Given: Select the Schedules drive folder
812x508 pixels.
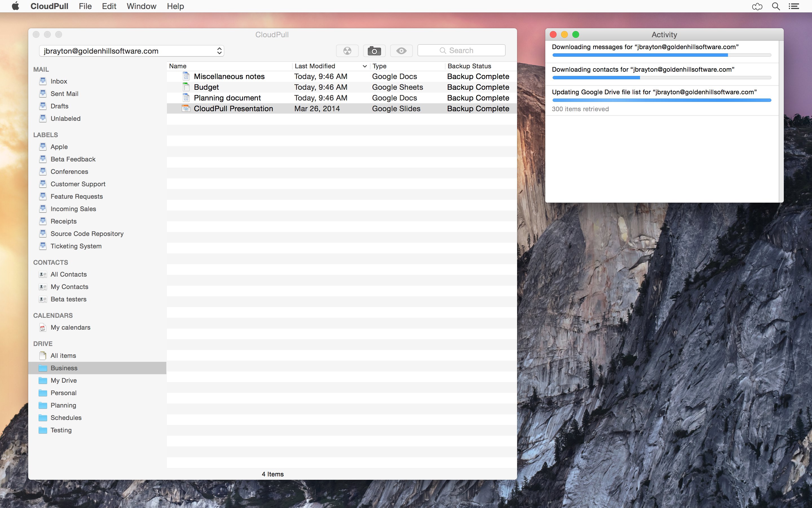Looking at the screenshot, I should pos(66,418).
